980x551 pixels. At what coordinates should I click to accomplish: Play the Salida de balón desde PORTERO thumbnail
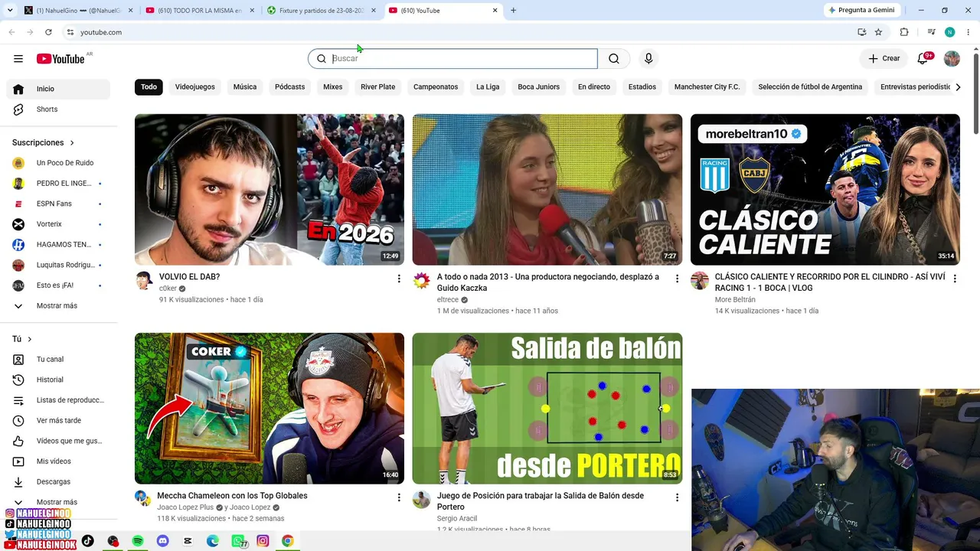547,409
